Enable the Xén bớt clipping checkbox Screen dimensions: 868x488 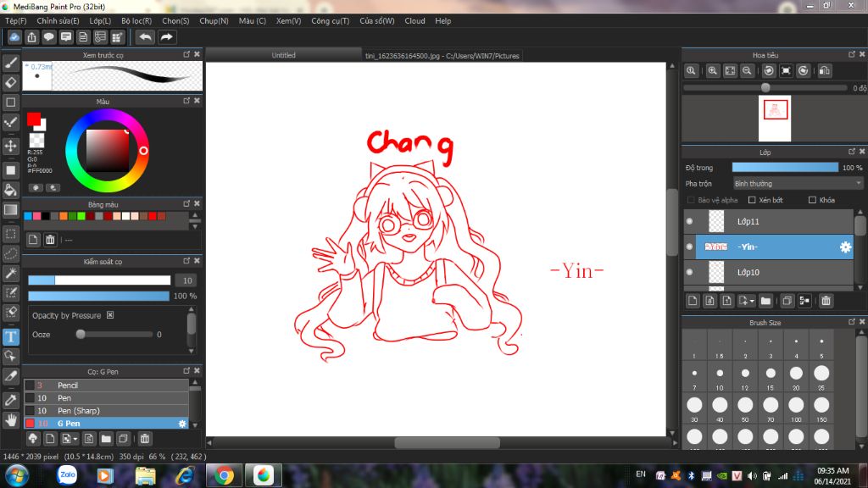point(752,200)
